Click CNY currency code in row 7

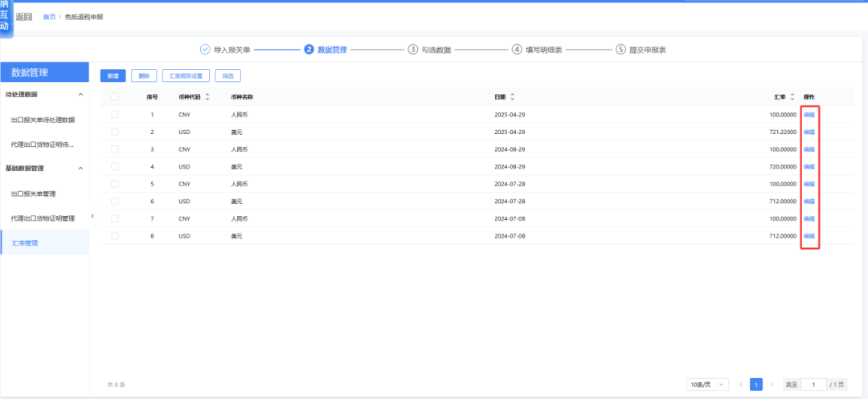184,218
